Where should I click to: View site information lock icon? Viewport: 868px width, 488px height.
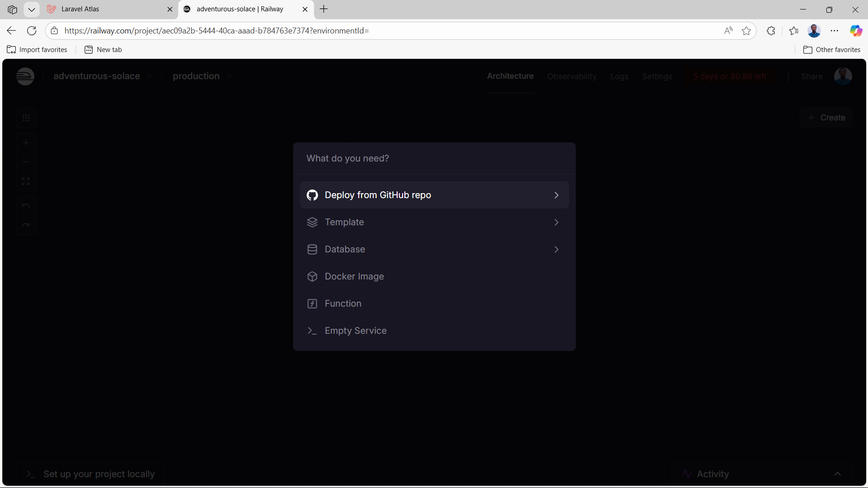54,31
